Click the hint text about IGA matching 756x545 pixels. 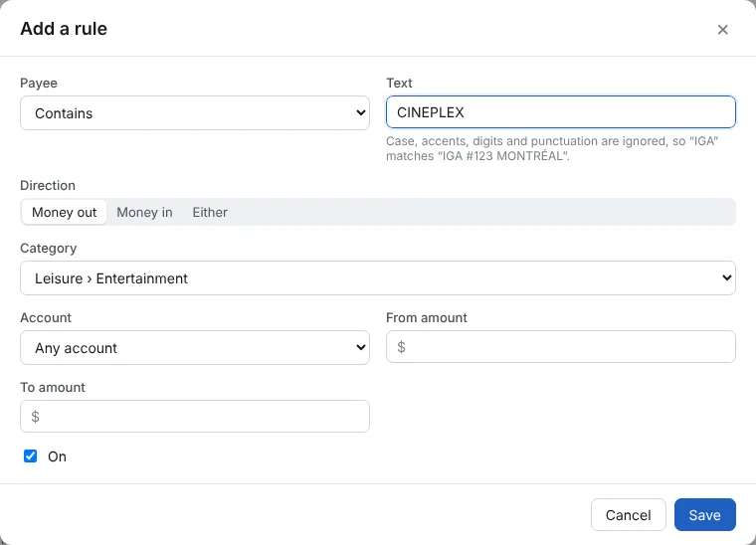pyautogui.click(x=552, y=148)
